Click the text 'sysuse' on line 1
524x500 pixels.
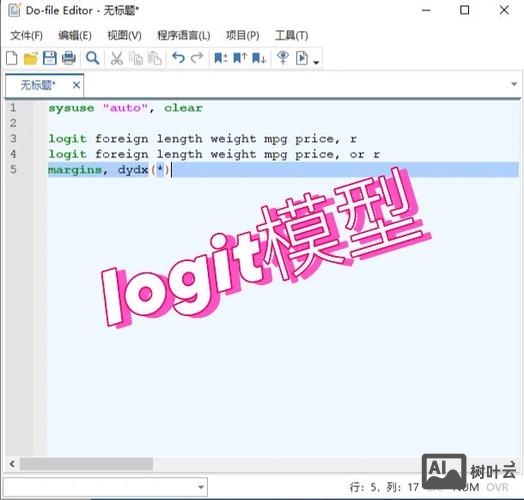pos(71,108)
